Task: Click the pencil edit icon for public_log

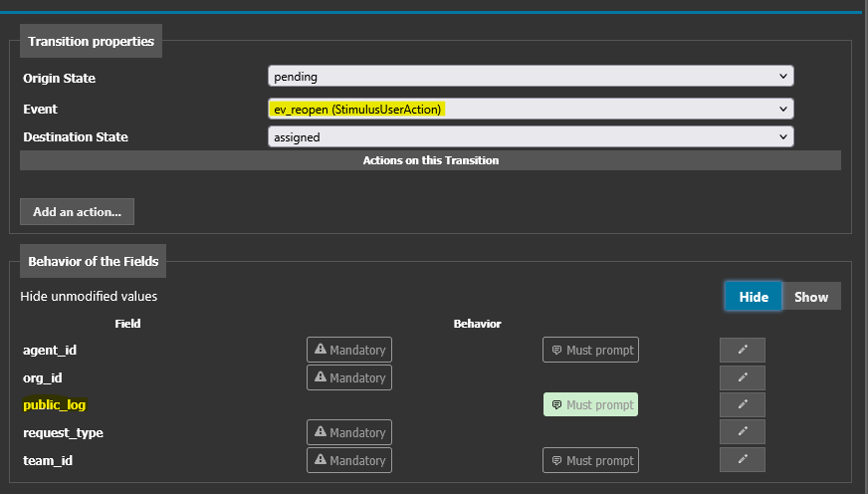Action: [x=742, y=404]
